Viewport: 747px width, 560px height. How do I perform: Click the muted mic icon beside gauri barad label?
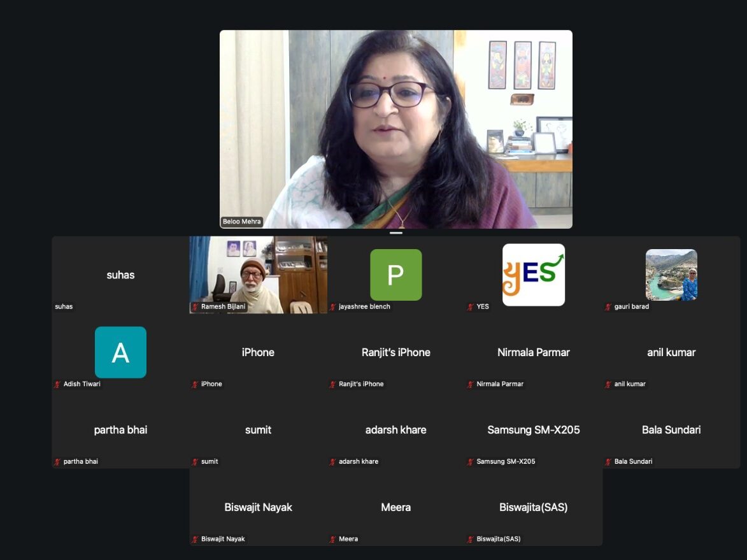[609, 307]
